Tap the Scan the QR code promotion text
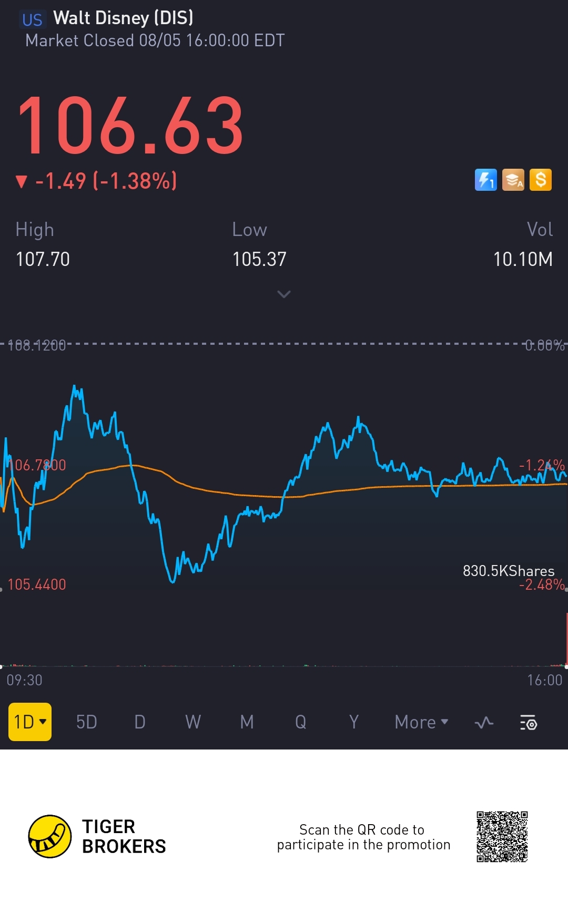The image size is (568, 924). [x=363, y=837]
